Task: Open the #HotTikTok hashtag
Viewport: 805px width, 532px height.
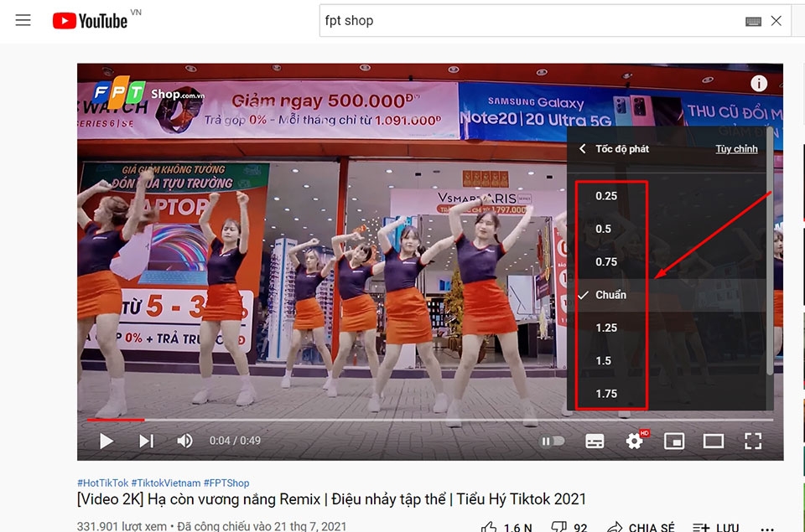Action: 102,483
